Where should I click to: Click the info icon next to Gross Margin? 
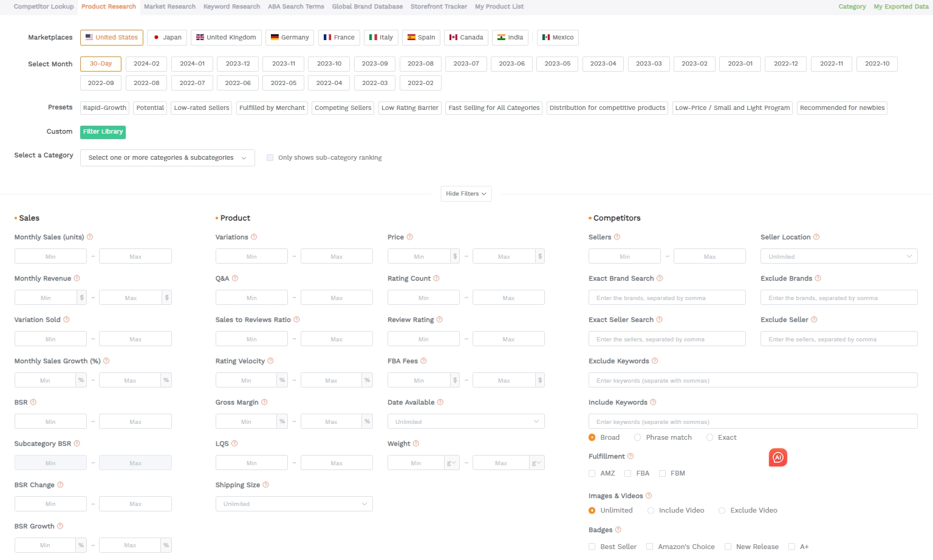265,402
